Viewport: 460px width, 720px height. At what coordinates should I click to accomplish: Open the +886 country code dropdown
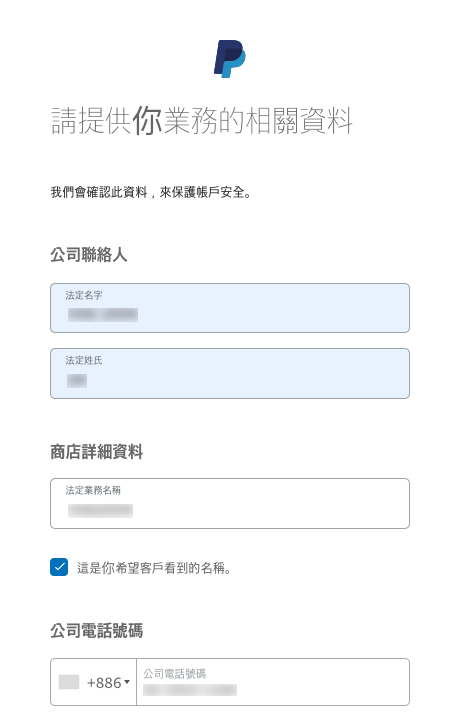[x=94, y=682]
